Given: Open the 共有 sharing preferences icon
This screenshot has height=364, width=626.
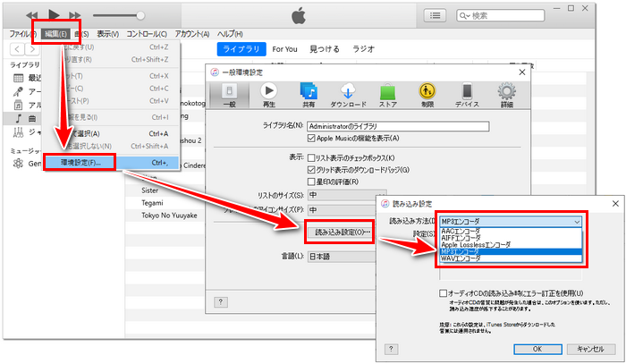Looking at the screenshot, I should click(309, 95).
